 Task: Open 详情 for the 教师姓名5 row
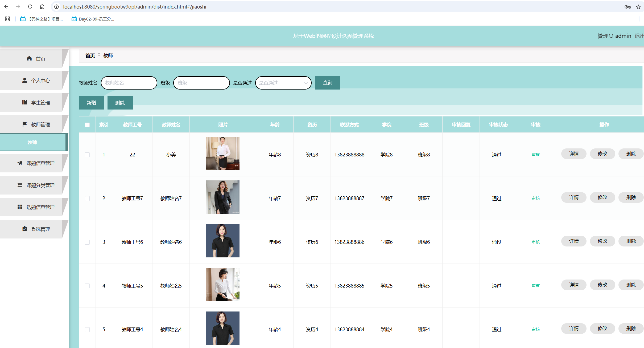click(x=574, y=285)
